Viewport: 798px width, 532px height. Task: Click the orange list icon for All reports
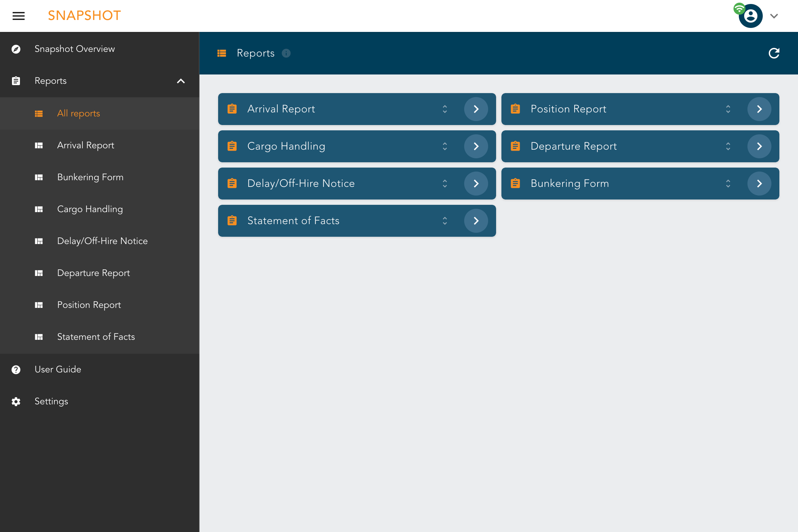[39, 114]
